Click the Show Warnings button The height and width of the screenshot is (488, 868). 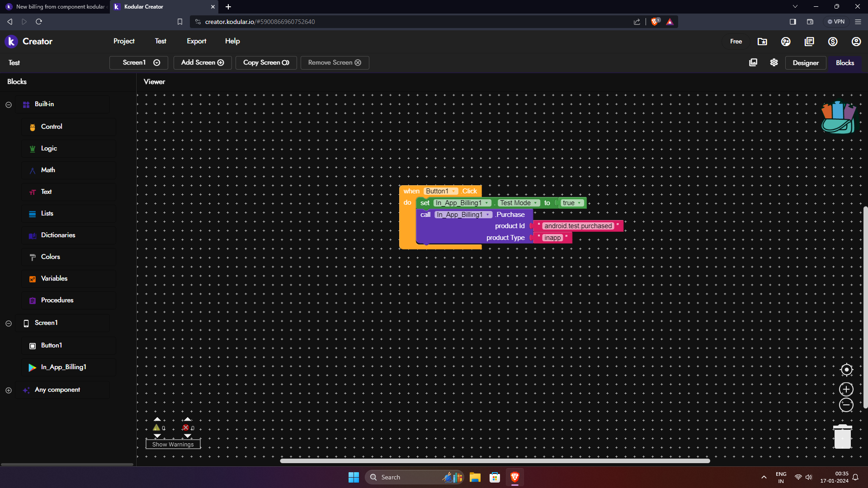coord(173,444)
